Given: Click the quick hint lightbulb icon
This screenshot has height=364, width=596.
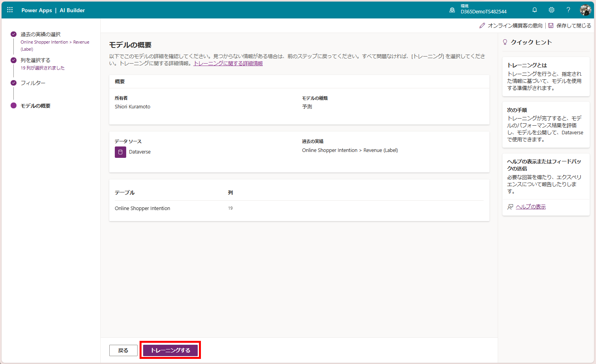Looking at the screenshot, I should (505, 42).
